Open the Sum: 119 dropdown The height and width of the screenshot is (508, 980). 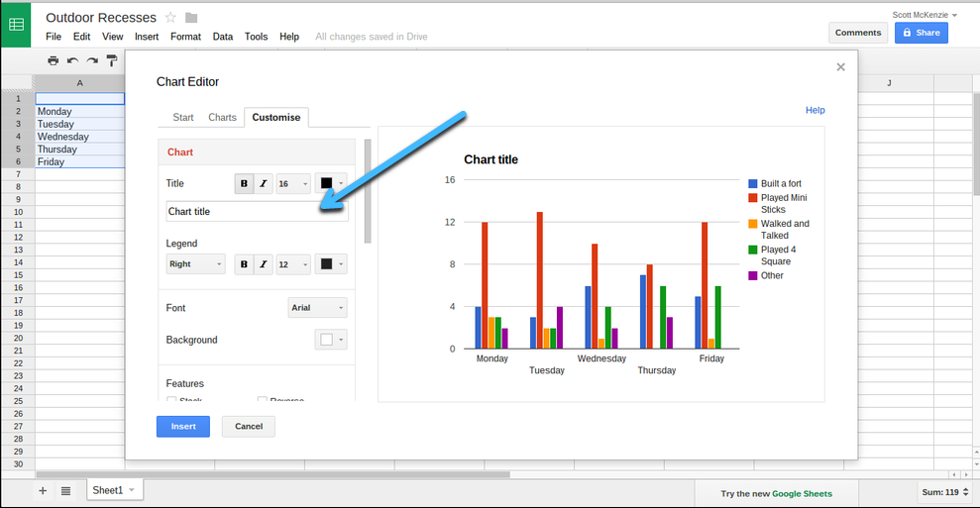[945, 492]
